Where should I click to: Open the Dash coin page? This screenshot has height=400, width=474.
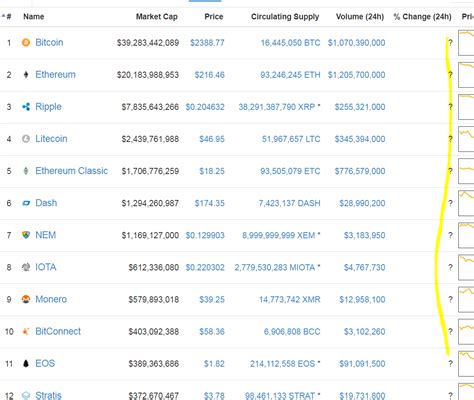46,203
